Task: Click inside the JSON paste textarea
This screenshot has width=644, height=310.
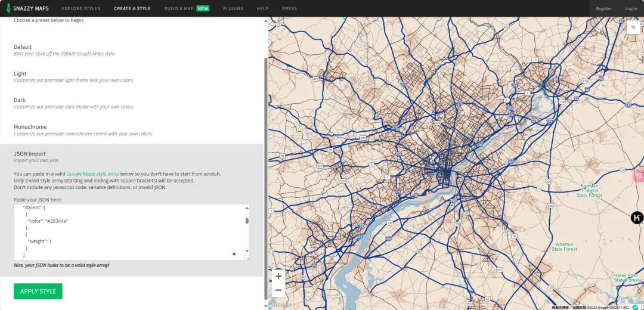Action: (x=129, y=232)
